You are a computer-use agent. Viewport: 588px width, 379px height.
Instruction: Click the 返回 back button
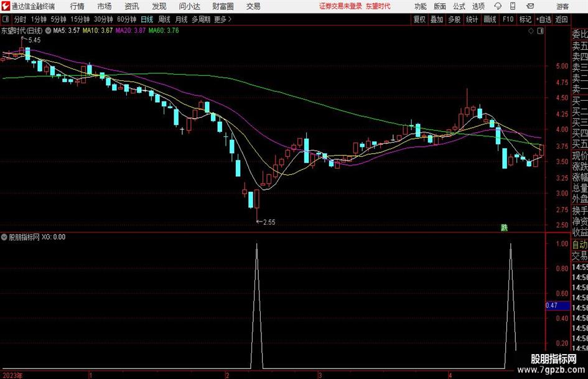(x=561, y=19)
